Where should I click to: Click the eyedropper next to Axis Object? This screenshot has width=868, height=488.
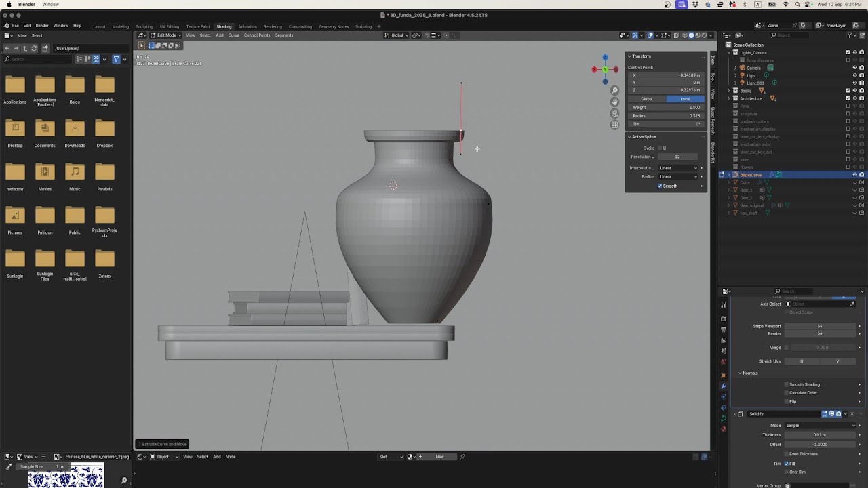(x=852, y=304)
